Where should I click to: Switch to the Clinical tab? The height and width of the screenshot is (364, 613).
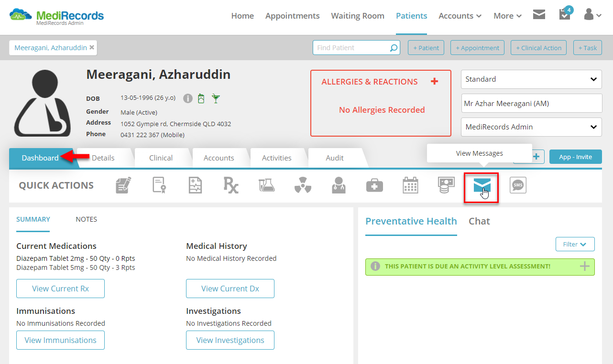(161, 158)
